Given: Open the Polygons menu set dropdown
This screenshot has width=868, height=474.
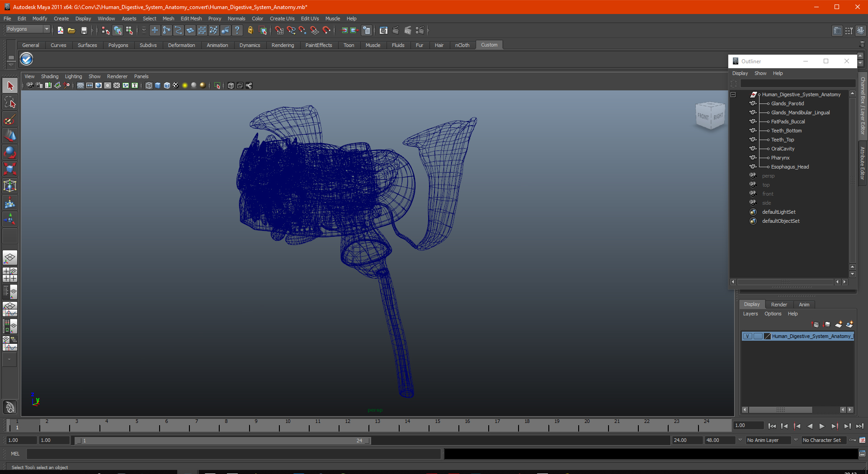Looking at the screenshot, I should pyautogui.click(x=28, y=29).
